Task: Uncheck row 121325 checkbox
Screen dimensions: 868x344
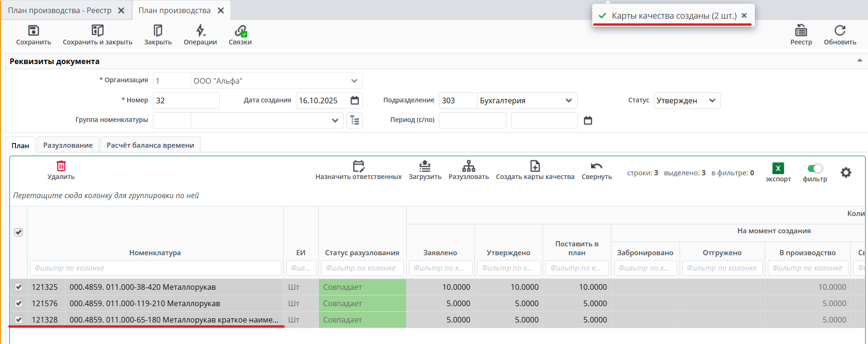Action: (19, 287)
